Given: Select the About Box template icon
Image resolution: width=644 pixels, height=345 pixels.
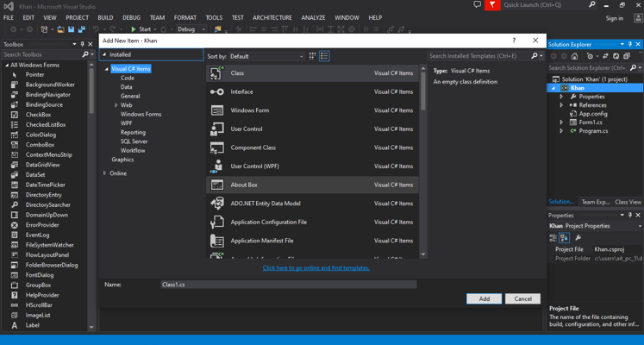Looking at the screenshot, I should (x=217, y=185).
